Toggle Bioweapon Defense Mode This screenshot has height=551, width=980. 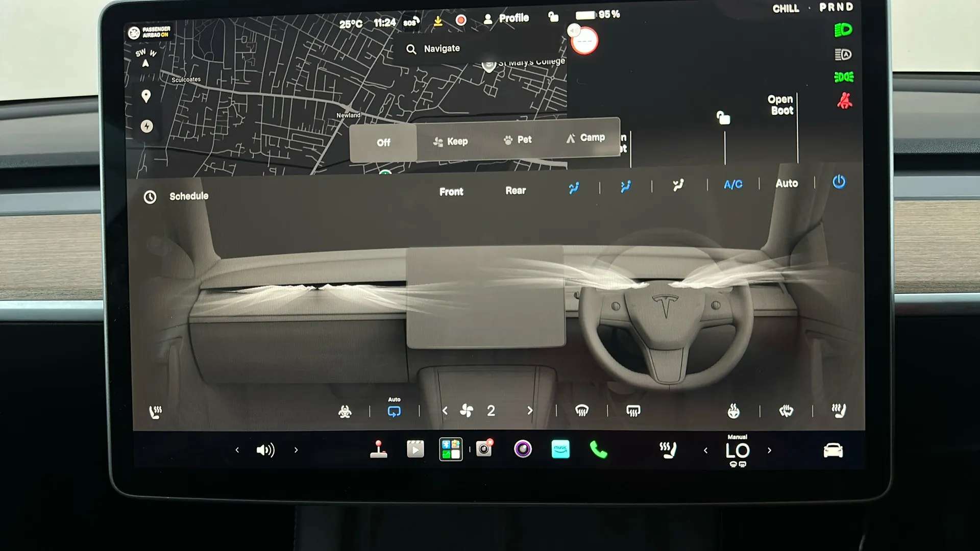click(x=345, y=411)
